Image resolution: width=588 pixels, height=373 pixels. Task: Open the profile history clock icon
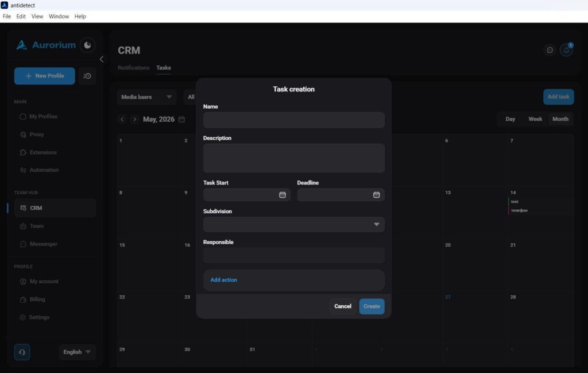pos(87,76)
